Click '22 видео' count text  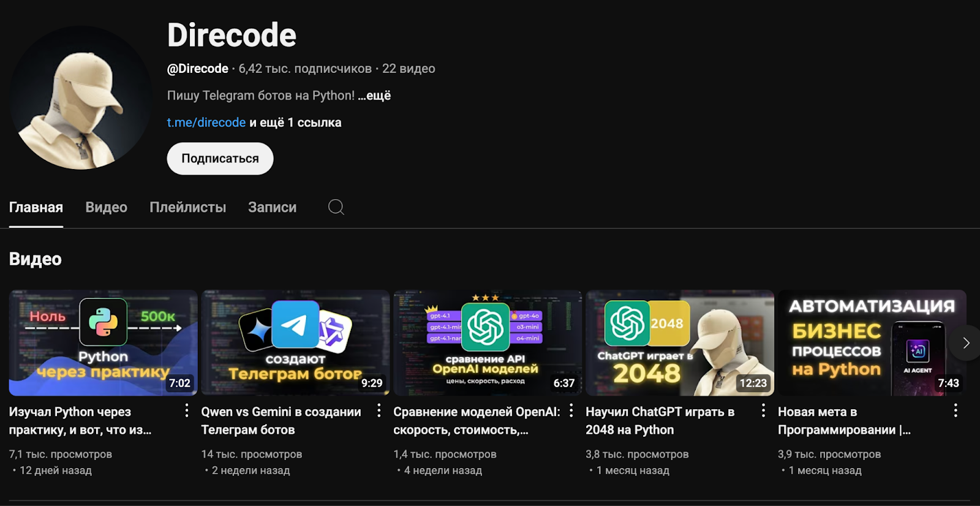(409, 69)
